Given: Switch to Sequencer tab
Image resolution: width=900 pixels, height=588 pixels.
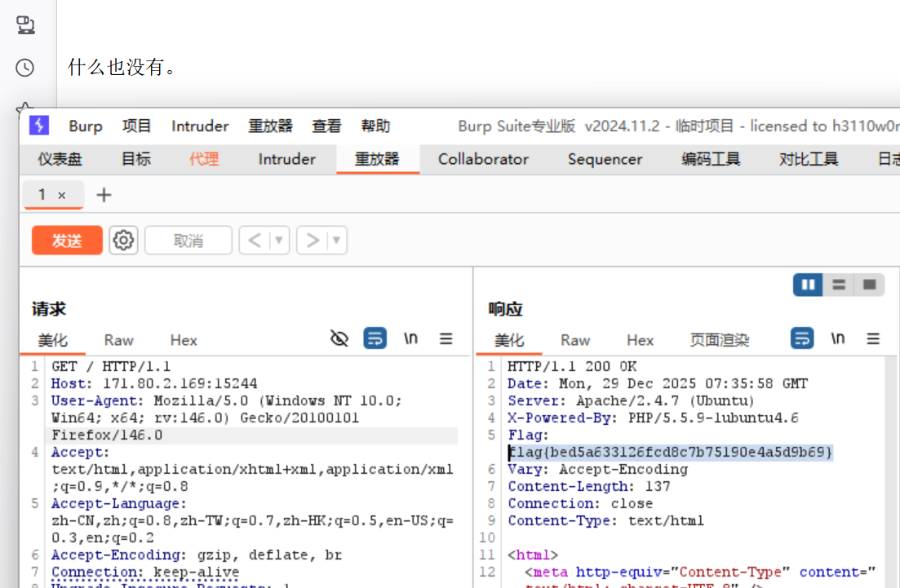Looking at the screenshot, I should (x=605, y=159).
